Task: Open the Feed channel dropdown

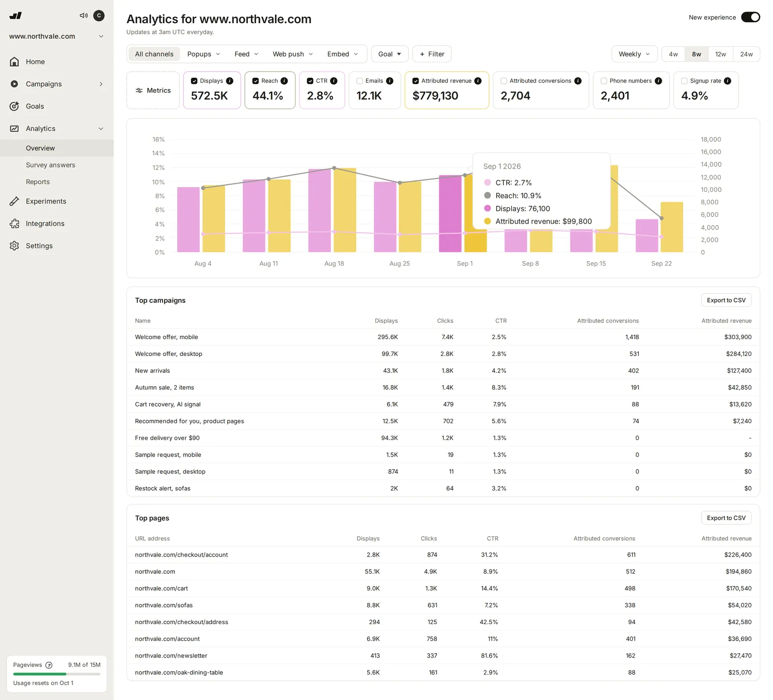Action: (246, 54)
